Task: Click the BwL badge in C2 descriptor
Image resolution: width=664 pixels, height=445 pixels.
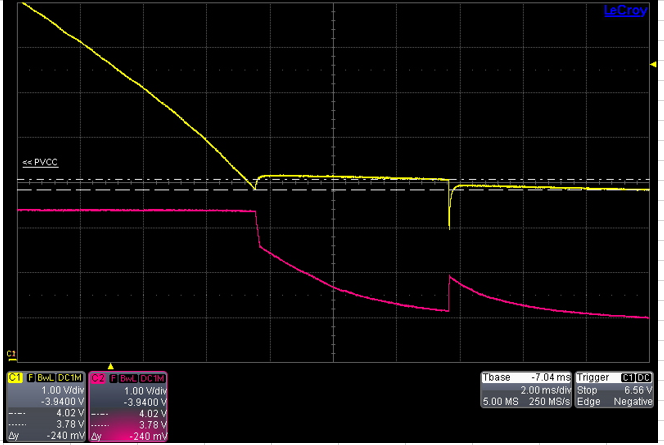Action: click(x=128, y=378)
